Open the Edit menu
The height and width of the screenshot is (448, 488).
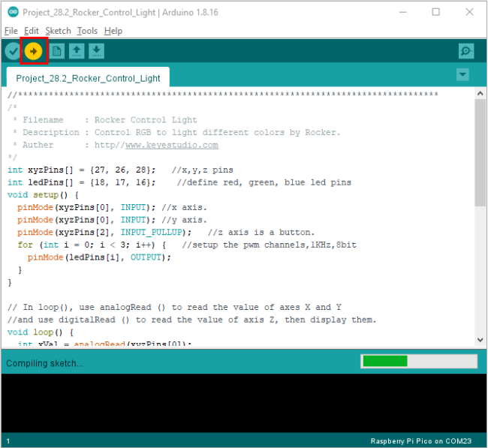point(31,31)
